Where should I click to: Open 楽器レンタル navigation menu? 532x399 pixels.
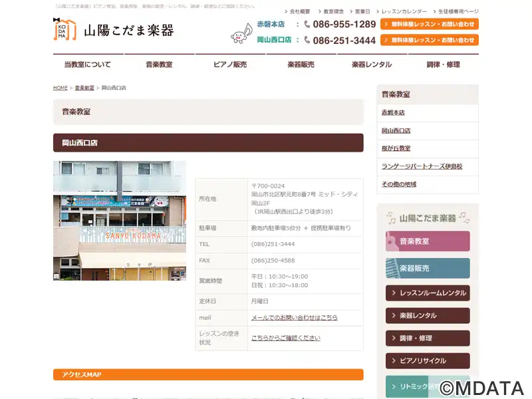(372, 65)
